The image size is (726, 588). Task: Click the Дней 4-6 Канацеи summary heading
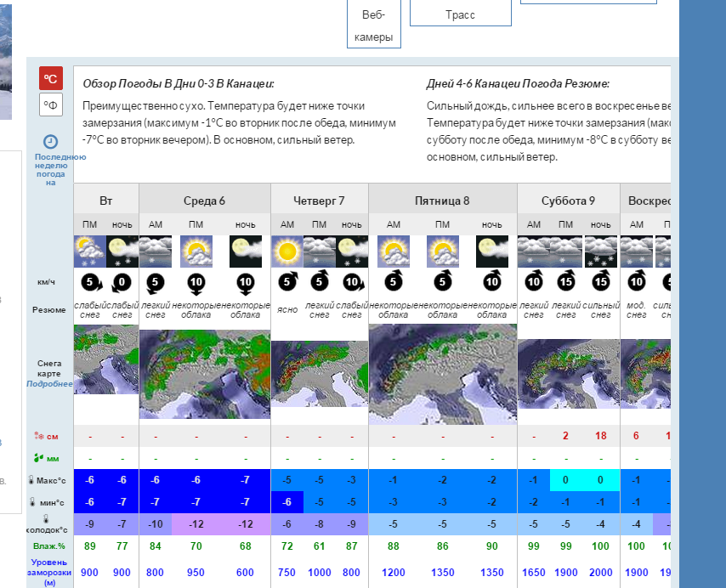point(518,84)
